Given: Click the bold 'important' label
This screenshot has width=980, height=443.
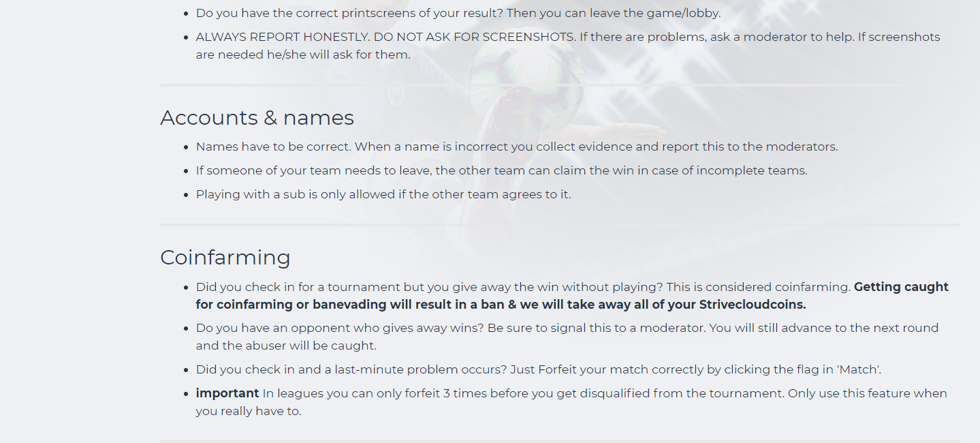Looking at the screenshot, I should [227, 393].
